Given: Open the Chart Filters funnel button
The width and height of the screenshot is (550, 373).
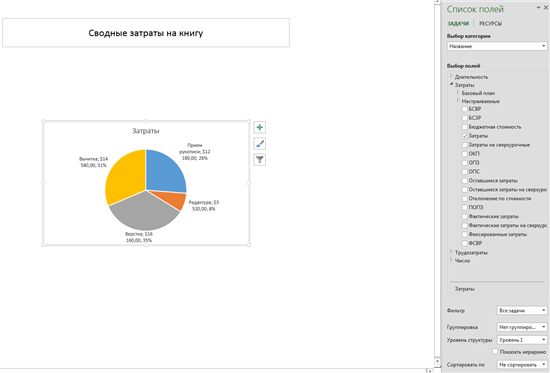Looking at the screenshot, I should tap(260, 160).
